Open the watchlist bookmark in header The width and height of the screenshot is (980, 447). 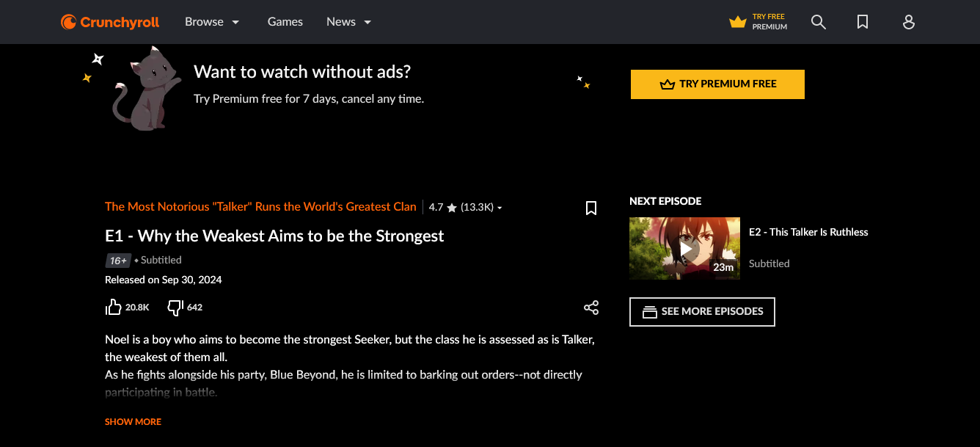[x=863, y=22]
